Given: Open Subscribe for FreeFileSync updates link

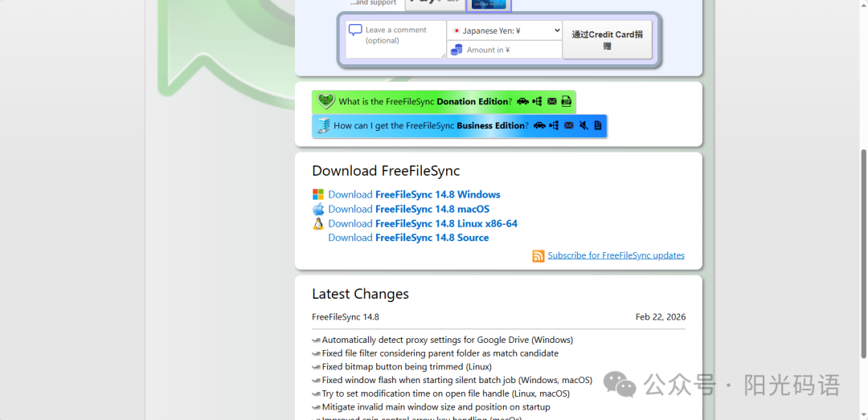Looking at the screenshot, I should point(616,255).
